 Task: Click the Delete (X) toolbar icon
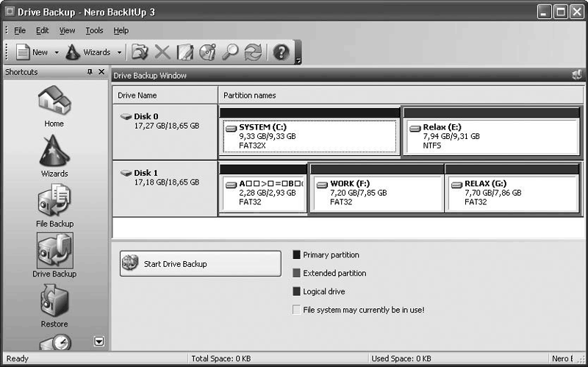(x=162, y=52)
